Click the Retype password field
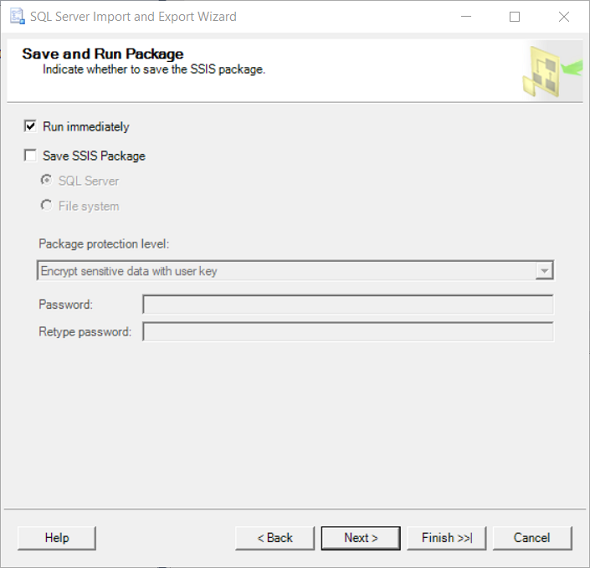Screen dimensions: 590x568 point(348,331)
